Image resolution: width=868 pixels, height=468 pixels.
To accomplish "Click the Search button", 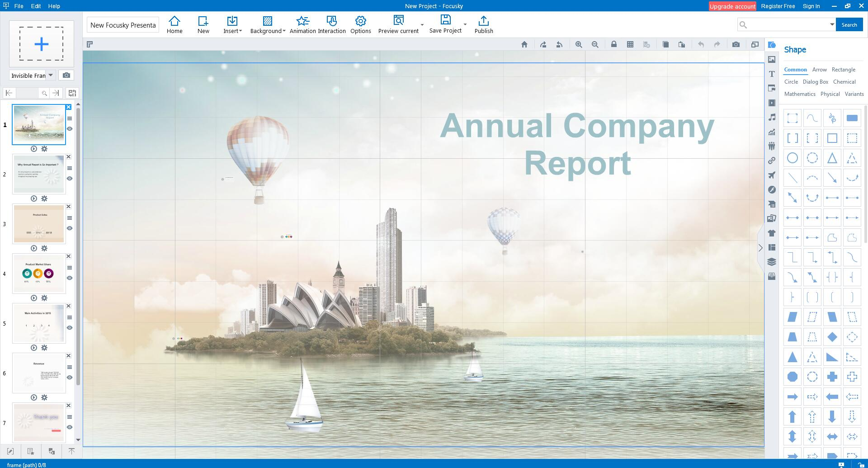I will pyautogui.click(x=849, y=25).
